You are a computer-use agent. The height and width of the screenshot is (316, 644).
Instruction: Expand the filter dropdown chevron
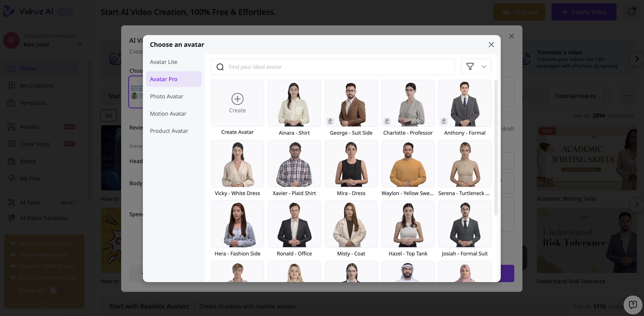point(484,66)
